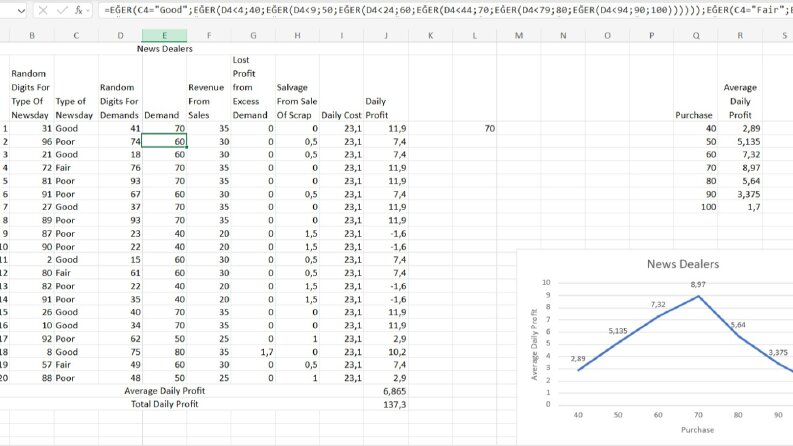Click chart data label 8,97
Image resolution: width=793 pixels, height=446 pixels.
coord(698,285)
